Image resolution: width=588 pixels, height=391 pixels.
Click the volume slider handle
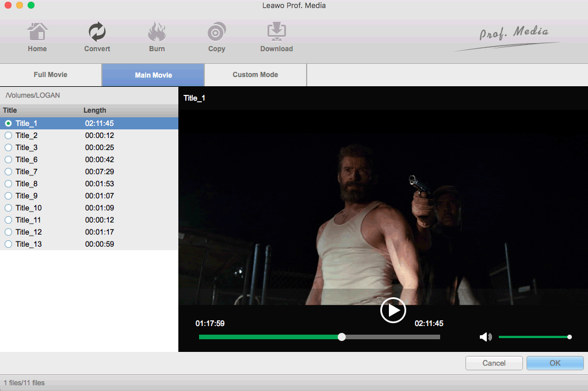[x=570, y=337]
